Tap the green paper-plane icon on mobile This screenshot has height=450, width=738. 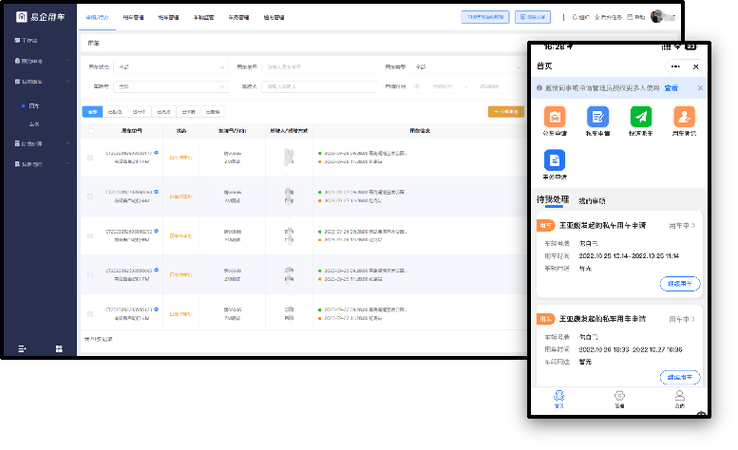641,117
